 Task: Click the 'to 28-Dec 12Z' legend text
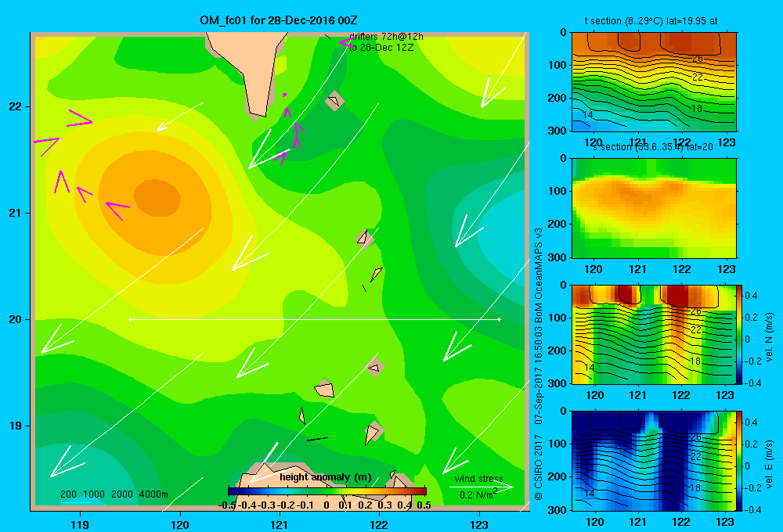tap(381, 48)
